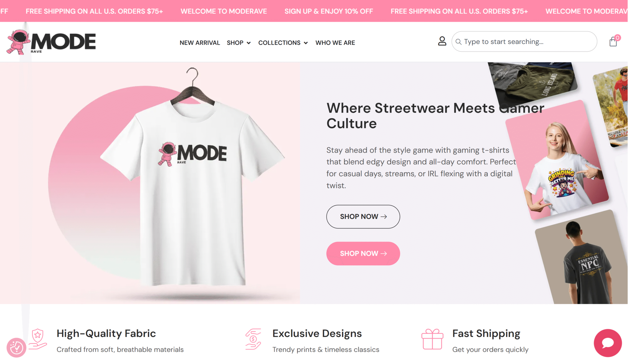
Task: Expand the COLLECTIONS dropdown menu
Action: 283,43
